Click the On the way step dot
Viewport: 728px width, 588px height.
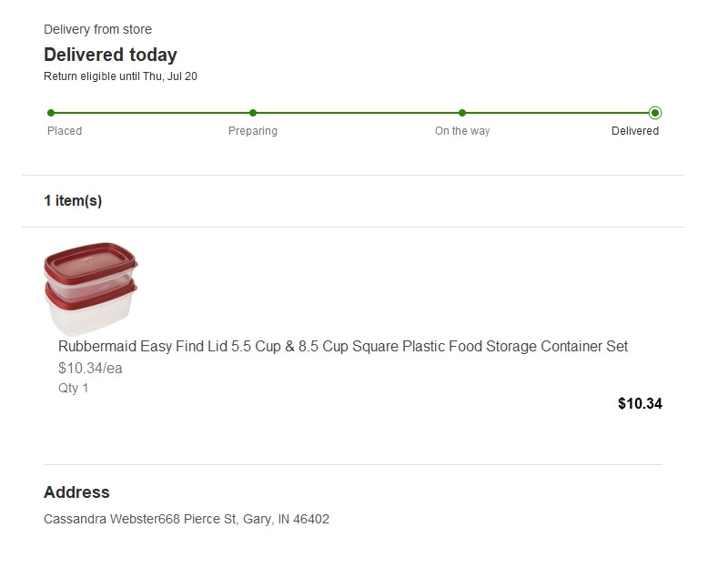tap(462, 113)
